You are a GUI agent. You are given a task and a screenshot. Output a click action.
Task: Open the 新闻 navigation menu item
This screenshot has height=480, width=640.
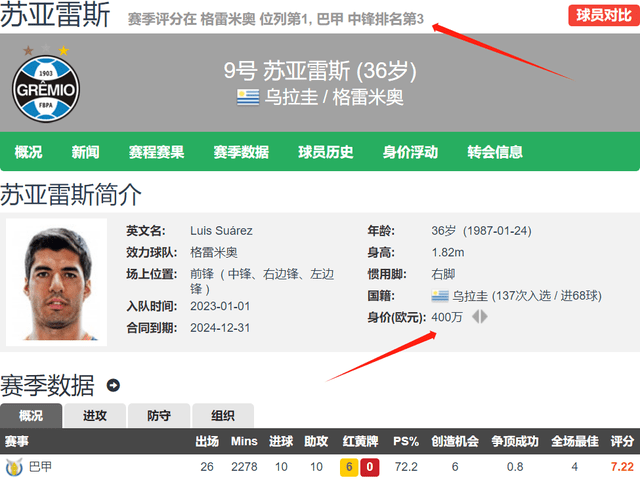(85, 152)
